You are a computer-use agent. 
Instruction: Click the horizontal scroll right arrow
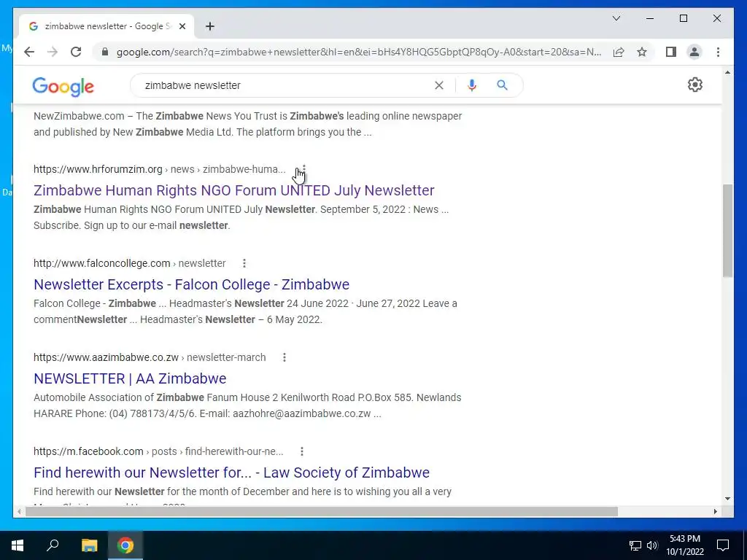[x=715, y=511]
